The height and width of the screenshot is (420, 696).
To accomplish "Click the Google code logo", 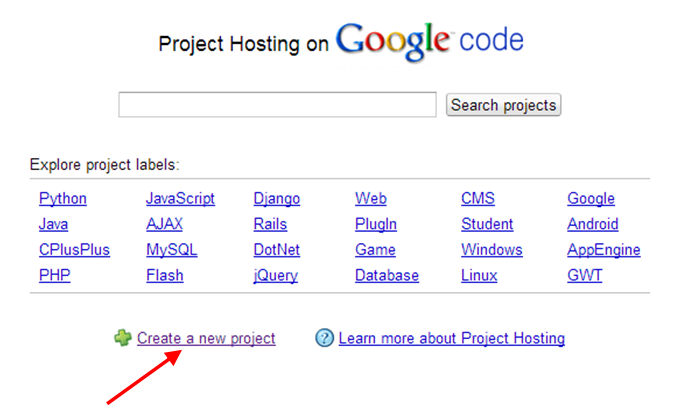I will coord(430,41).
